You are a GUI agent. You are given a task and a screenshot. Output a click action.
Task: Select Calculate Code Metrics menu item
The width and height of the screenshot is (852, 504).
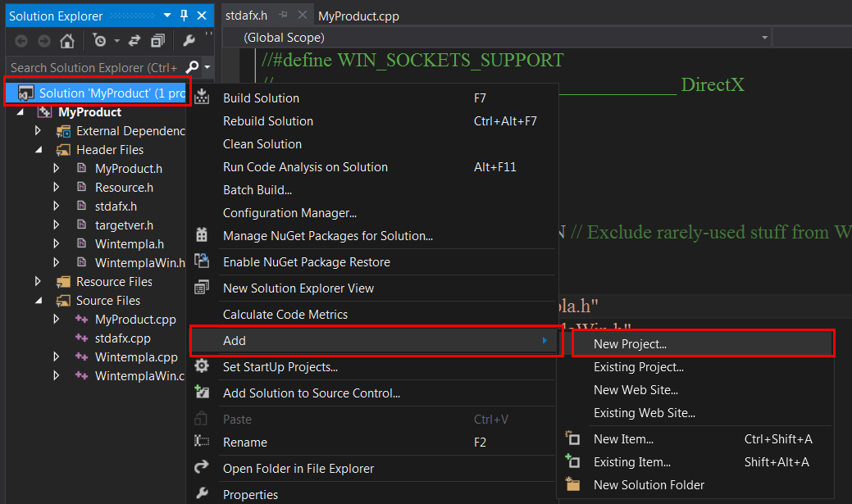click(372, 315)
